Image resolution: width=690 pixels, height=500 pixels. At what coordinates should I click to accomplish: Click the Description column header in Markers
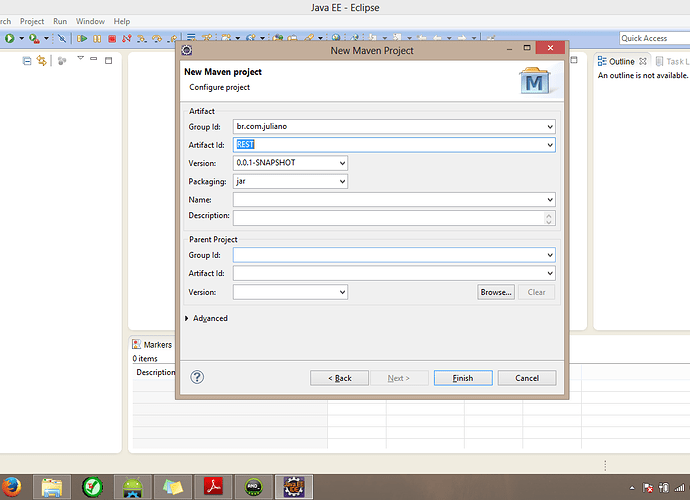click(x=155, y=372)
